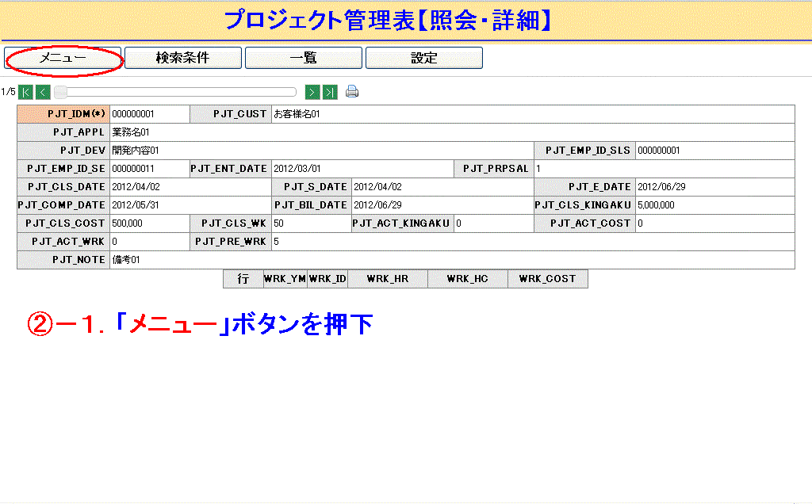Image resolution: width=812 pixels, height=504 pixels.
Task: Go to the next record icon
Action: [312, 92]
